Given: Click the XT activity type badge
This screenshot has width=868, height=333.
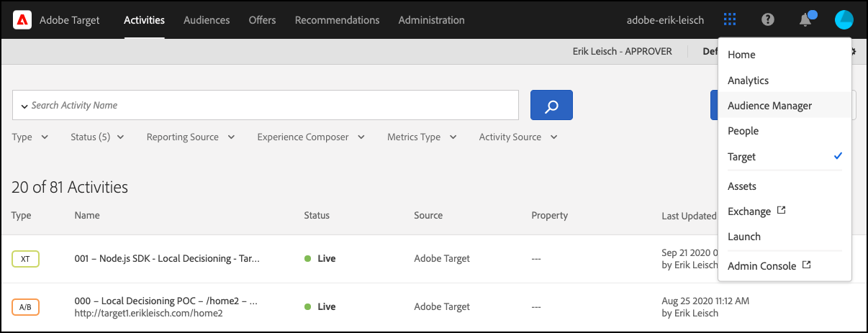Looking at the screenshot, I should [x=25, y=259].
